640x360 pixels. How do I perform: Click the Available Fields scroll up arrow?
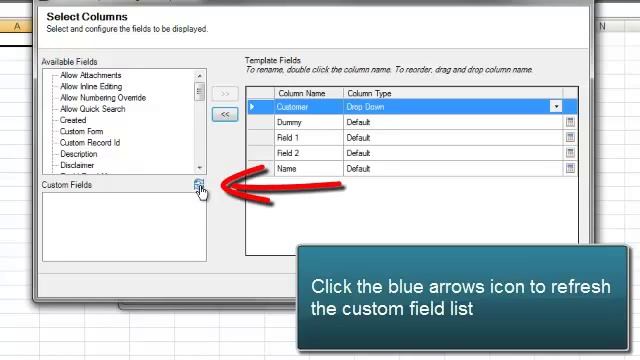pos(200,76)
